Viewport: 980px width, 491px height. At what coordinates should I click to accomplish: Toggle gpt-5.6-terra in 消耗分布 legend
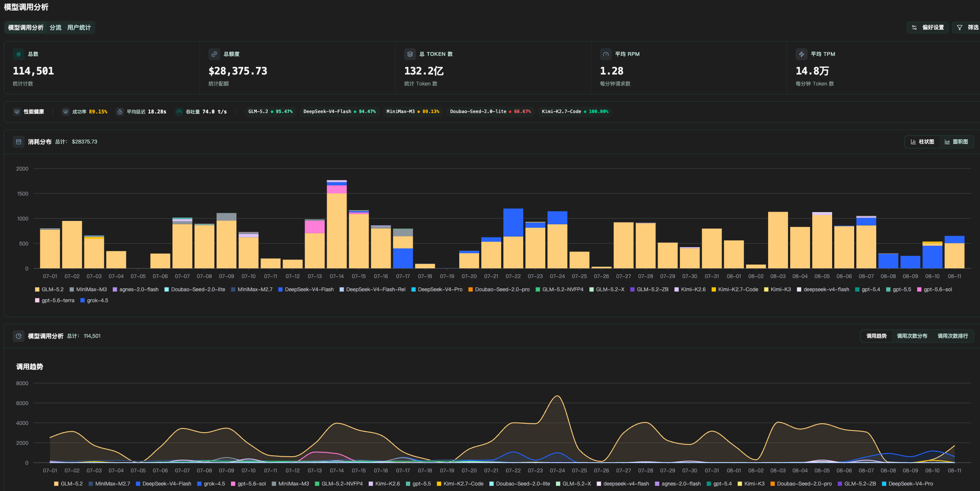pyautogui.click(x=55, y=301)
